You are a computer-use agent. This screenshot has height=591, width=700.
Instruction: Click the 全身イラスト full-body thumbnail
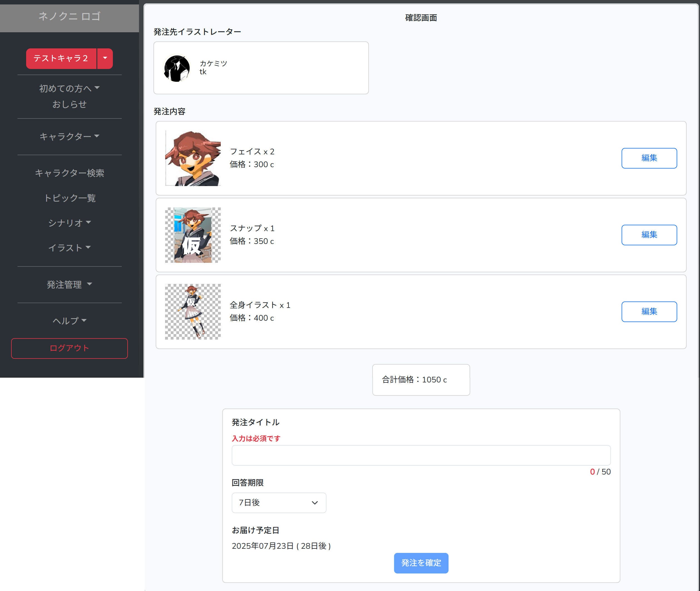[193, 311]
